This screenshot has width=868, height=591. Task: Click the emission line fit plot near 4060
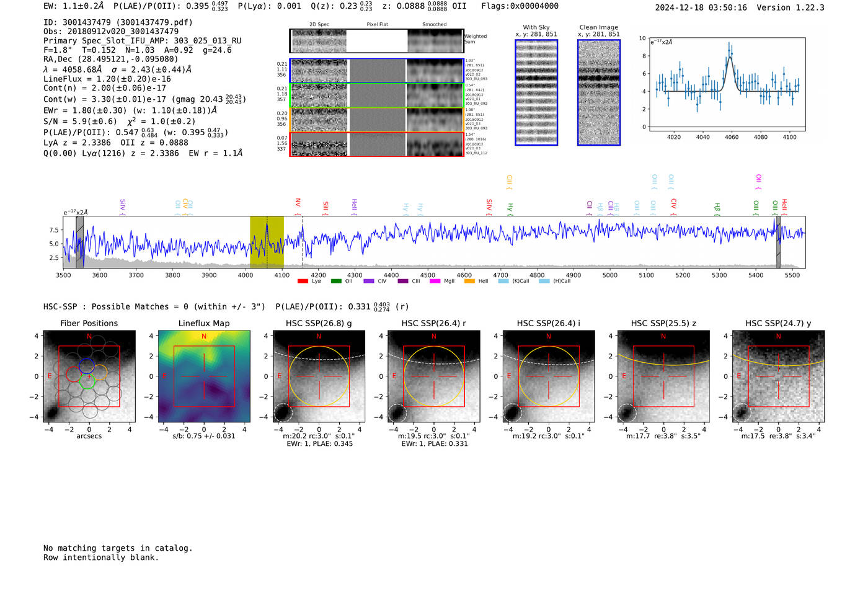click(727, 84)
